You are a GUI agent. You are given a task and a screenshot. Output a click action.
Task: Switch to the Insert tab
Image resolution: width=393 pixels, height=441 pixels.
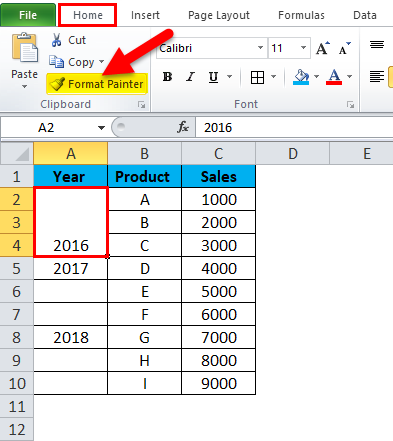coord(145,15)
